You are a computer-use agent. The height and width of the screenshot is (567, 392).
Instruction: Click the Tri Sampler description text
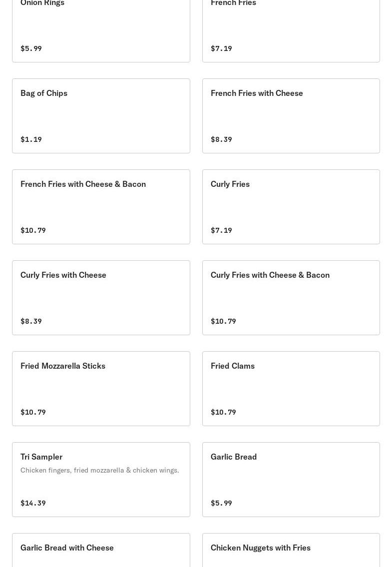(99, 470)
